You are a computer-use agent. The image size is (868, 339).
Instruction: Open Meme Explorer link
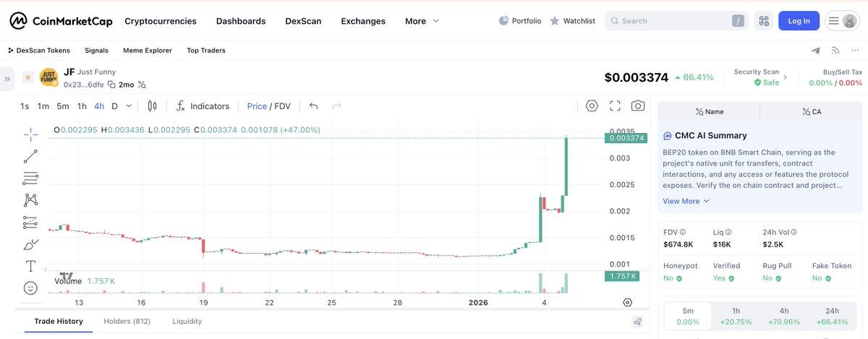point(148,51)
